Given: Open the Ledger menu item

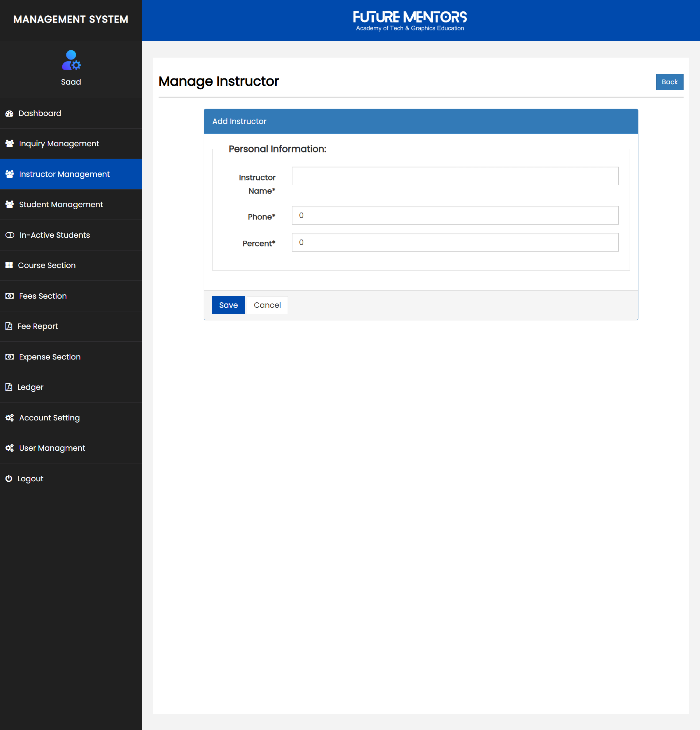Looking at the screenshot, I should tap(31, 387).
